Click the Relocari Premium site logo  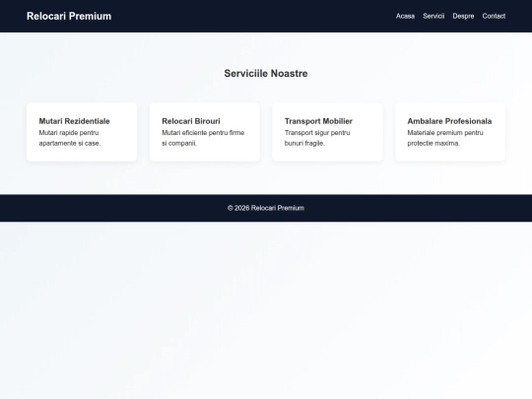click(69, 16)
